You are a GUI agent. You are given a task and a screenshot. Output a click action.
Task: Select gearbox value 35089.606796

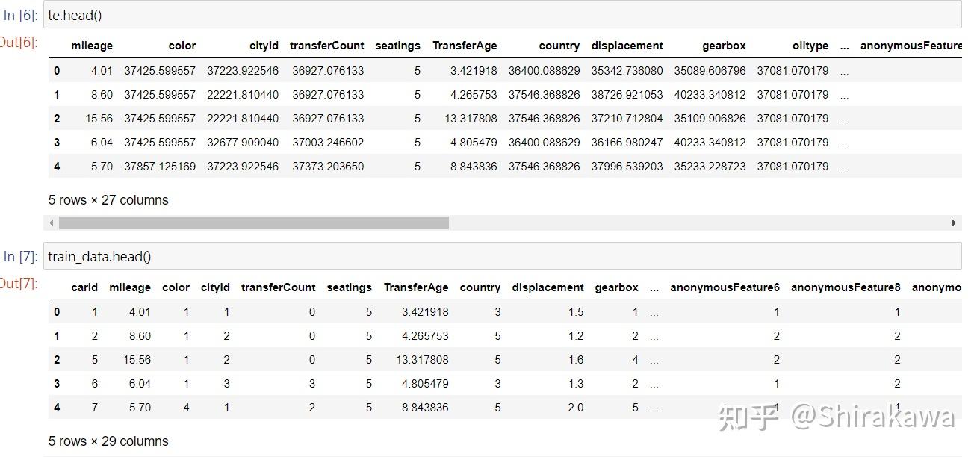click(710, 71)
